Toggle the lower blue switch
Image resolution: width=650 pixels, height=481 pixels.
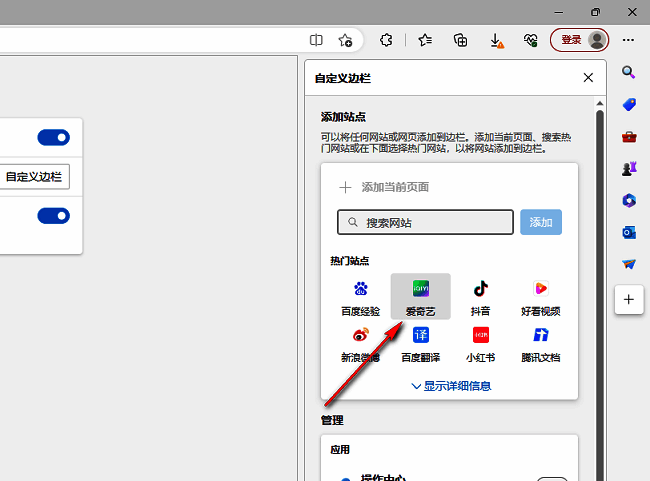pos(53,215)
